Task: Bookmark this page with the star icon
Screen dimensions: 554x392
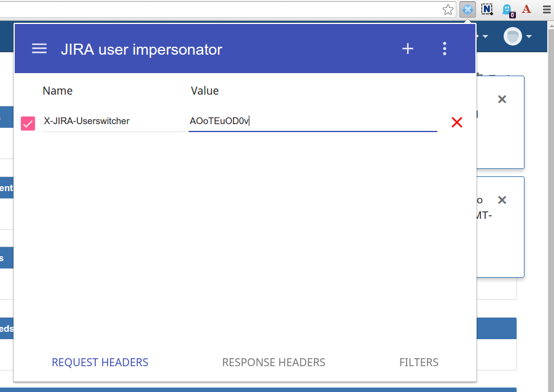Action: coord(448,9)
